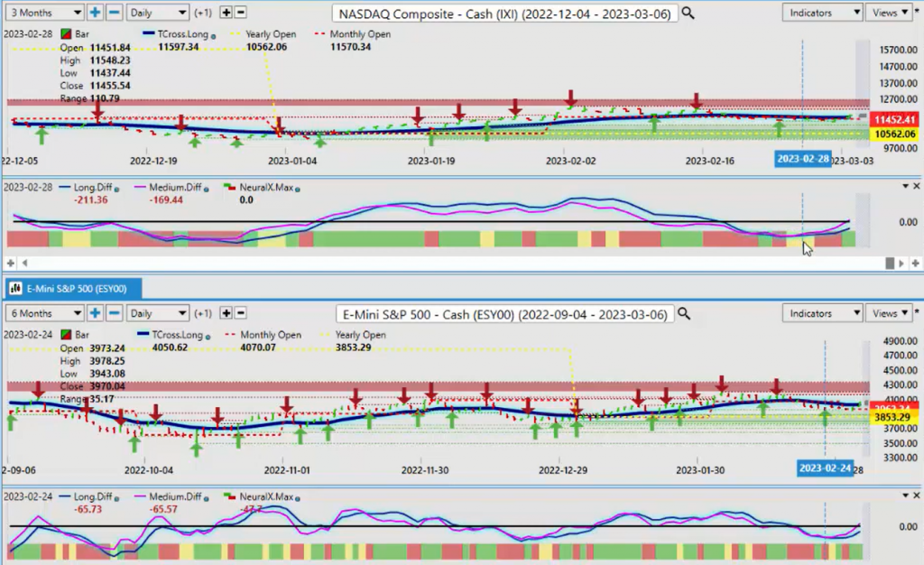Close the NASDAQ indicator sub-panel with X
The height and width of the screenshot is (565, 924).
[915, 186]
